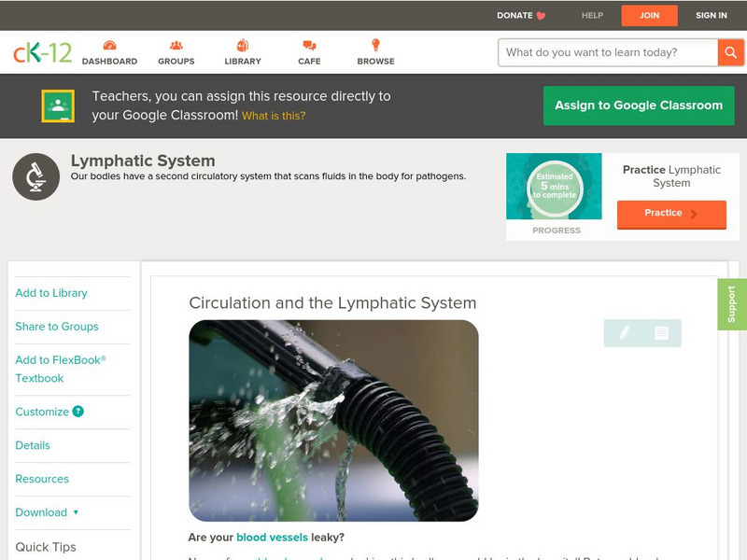Click Add to Library
Viewport: 747px width, 560px height.
(51, 293)
